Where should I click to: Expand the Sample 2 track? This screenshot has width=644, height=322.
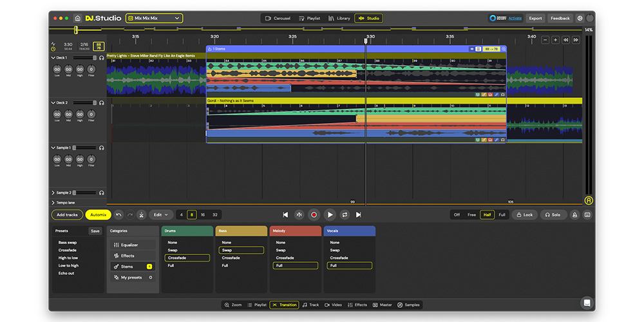click(x=53, y=193)
